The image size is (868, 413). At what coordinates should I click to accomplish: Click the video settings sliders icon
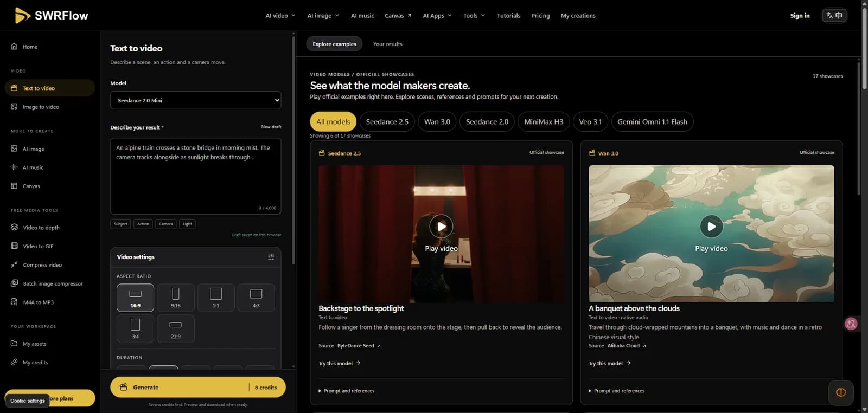(271, 257)
